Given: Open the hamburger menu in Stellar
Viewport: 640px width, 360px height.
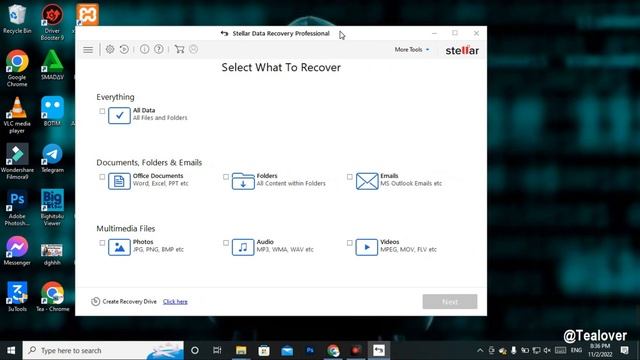Looking at the screenshot, I should (88, 50).
